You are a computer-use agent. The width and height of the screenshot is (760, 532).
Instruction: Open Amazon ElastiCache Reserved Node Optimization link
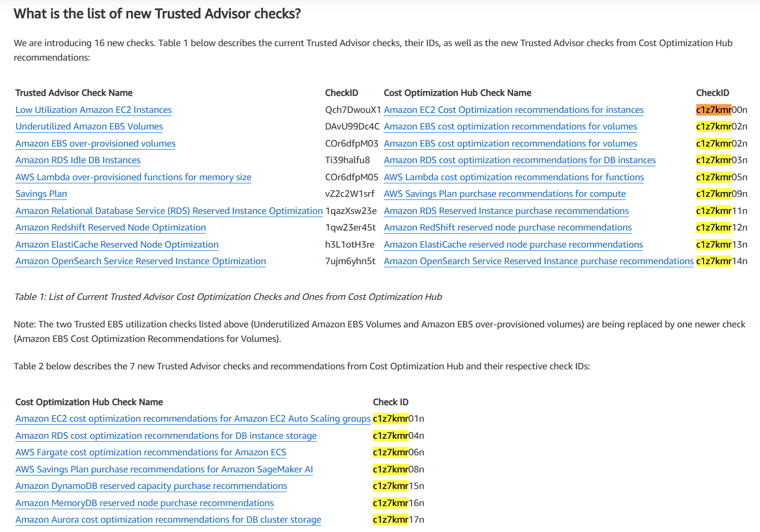[x=117, y=245]
